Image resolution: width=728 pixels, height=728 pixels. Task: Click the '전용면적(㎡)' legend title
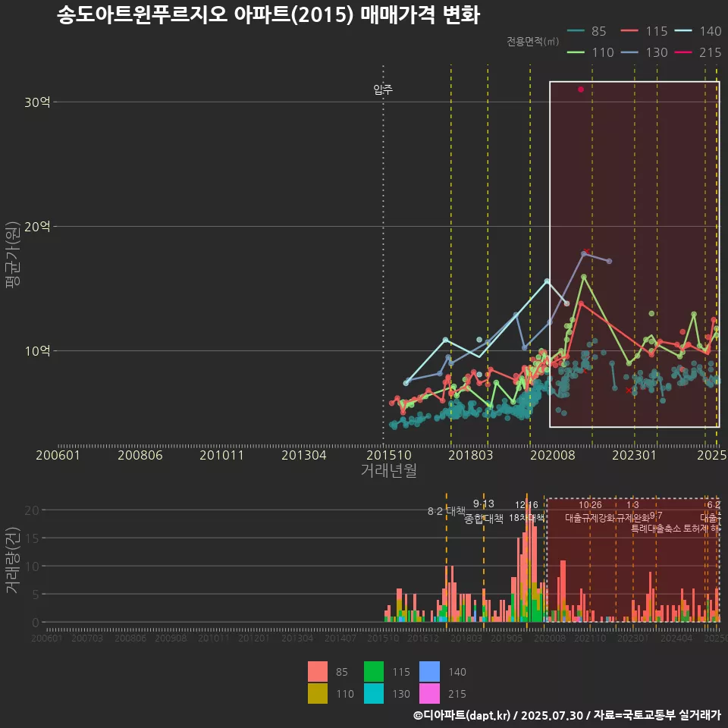[532, 42]
